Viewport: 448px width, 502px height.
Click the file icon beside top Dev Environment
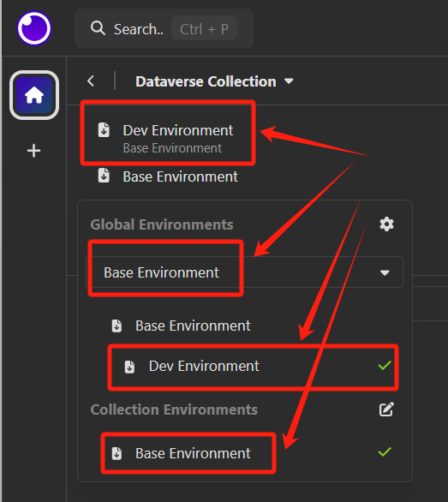pos(104,130)
